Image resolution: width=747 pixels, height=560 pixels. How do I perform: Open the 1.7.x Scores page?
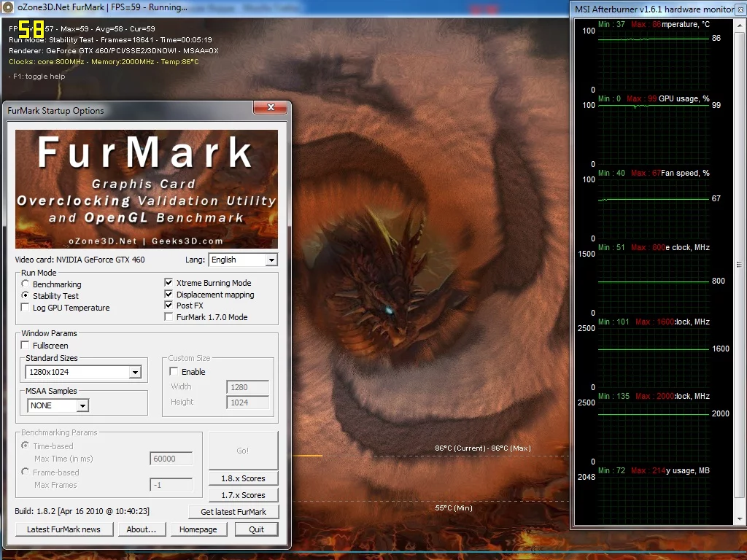(x=243, y=495)
